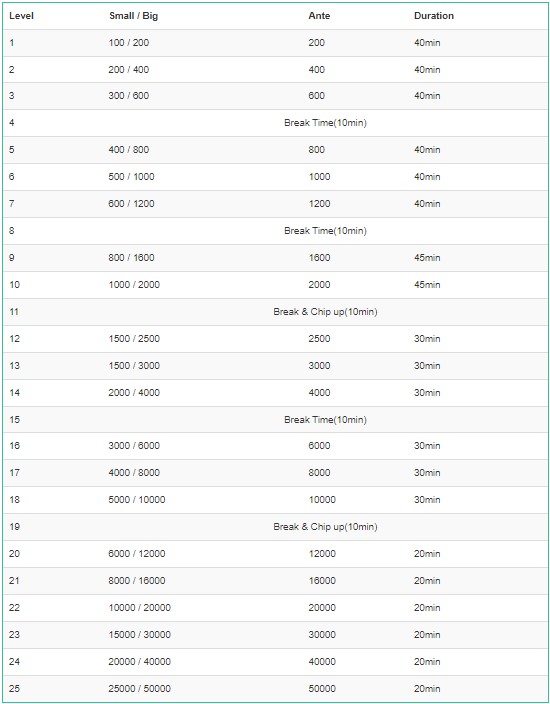Select the 500 / 1000 blinds cell
Viewport: 550px width, 704px height.
click(132, 176)
